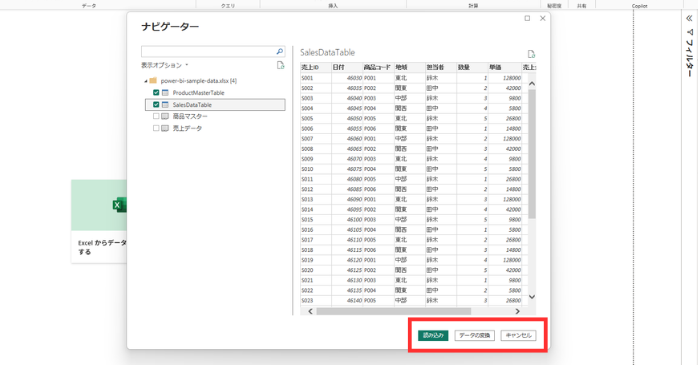Click the Excel からデータ card
The image size is (698, 365).
tap(99, 221)
